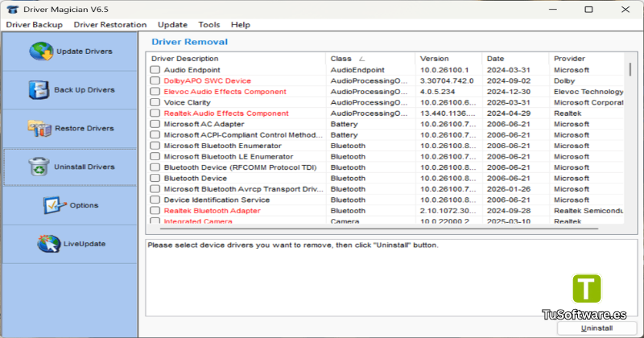This screenshot has height=338, width=644.
Task: Open the Update menu
Action: pos(172,25)
